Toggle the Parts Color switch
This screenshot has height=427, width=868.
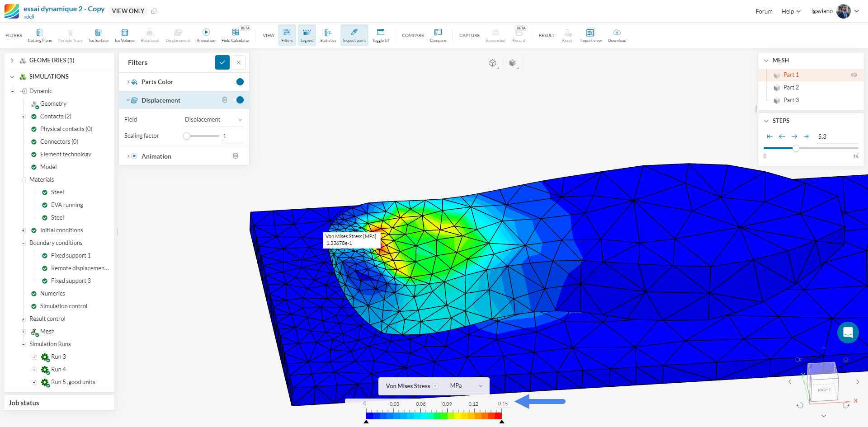(239, 82)
